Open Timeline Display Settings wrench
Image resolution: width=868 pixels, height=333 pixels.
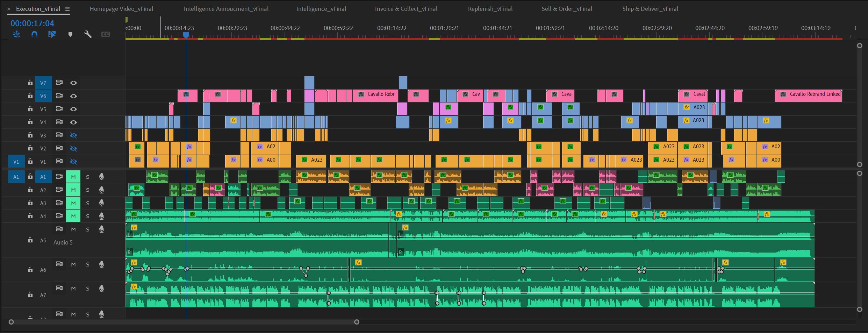(88, 34)
